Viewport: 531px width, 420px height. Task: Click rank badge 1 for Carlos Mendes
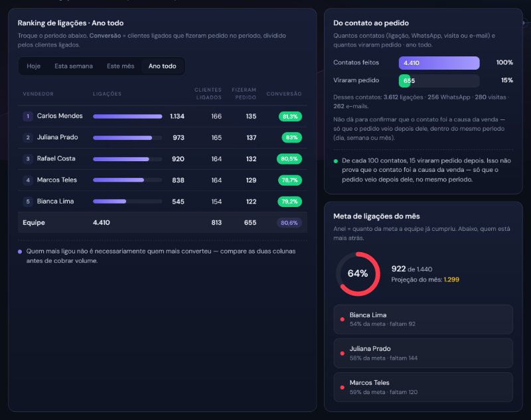(28, 116)
